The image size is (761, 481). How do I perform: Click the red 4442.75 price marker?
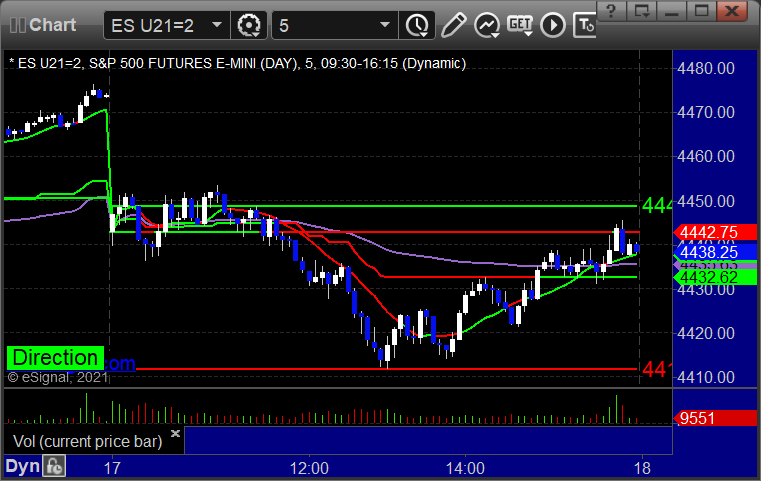[x=714, y=232]
